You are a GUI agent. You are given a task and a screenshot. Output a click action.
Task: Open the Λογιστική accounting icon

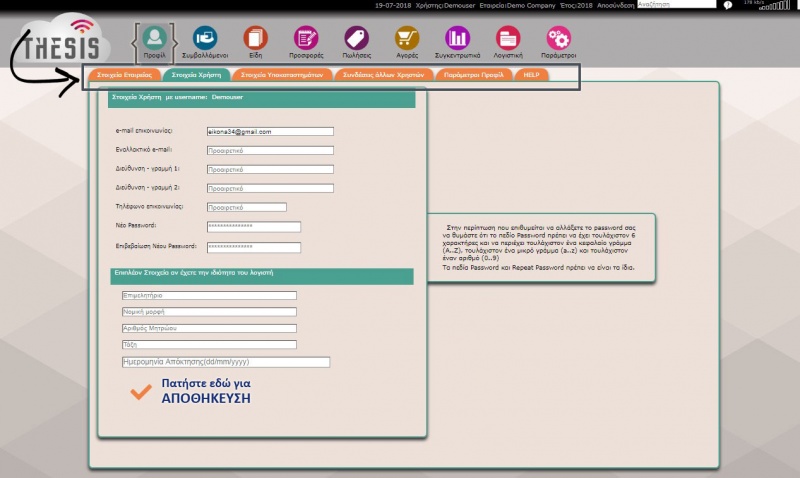(x=508, y=39)
